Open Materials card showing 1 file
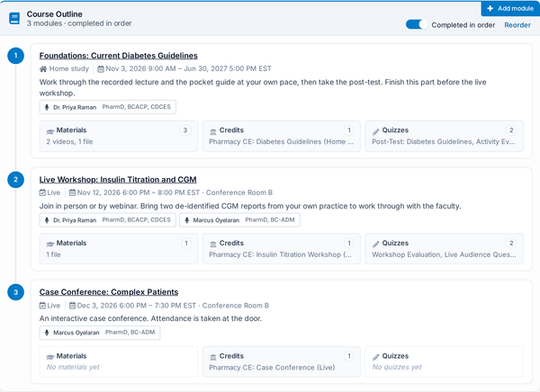 [x=119, y=249]
